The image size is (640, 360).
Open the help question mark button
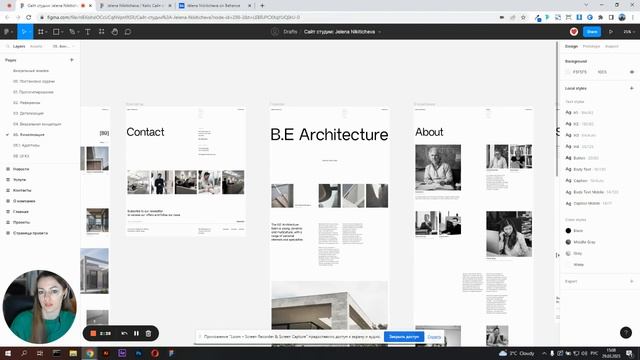click(626, 333)
